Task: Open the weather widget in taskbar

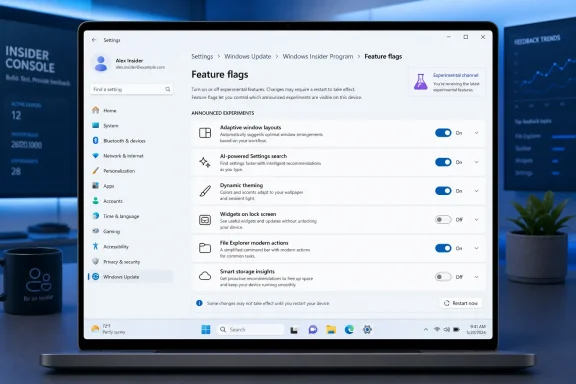Action: click(108, 329)
